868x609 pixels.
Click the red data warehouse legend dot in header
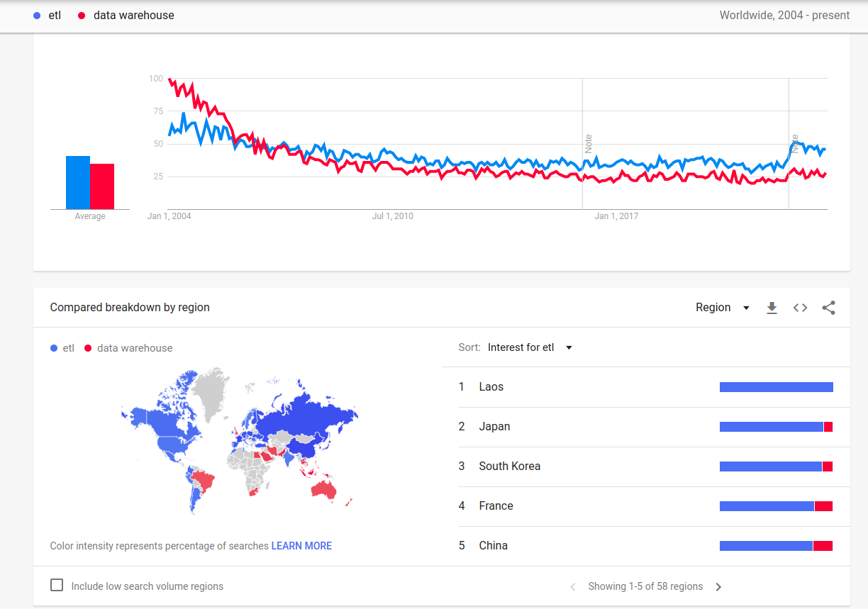point(82,15)
